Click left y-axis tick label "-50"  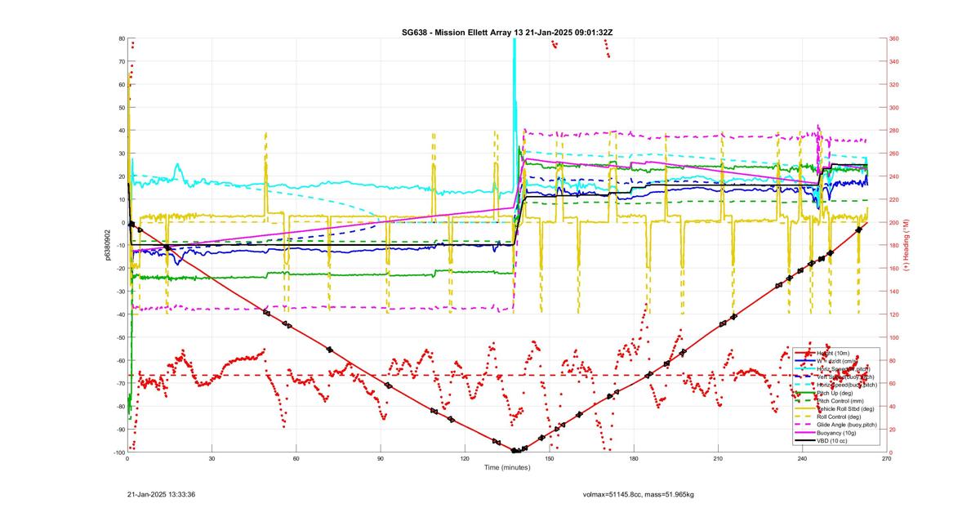121,337
